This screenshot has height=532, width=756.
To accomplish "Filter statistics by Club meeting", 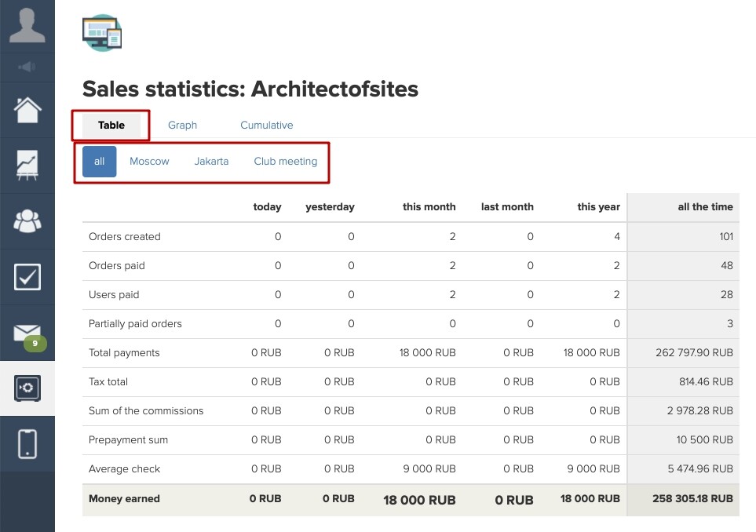I will coord(286,162).
